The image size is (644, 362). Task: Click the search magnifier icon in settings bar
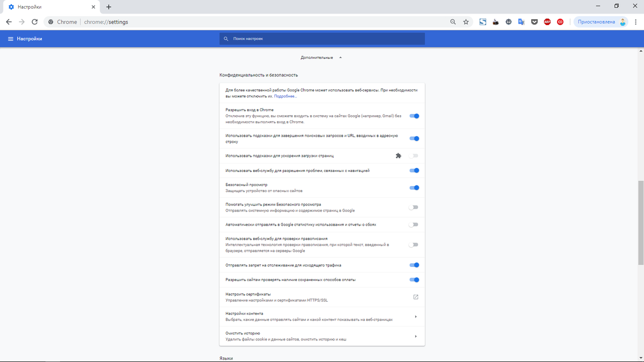[226, 39]
